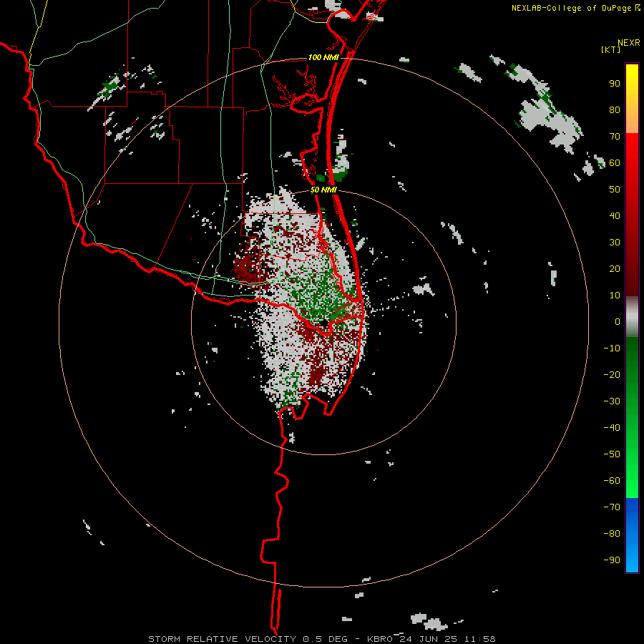Click the -10 value on velocity scale
The height and width of the screenshot is (644, 644).
coord(612,348)
